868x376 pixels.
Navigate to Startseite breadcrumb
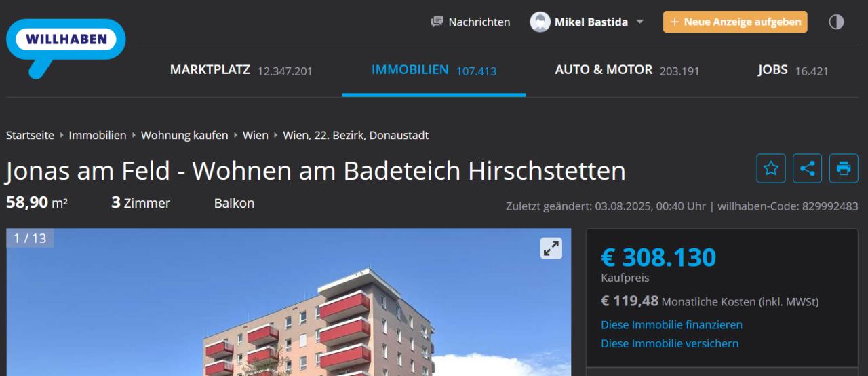click(30, 135)
